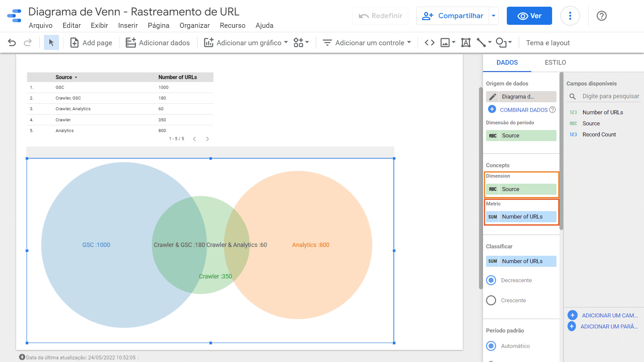Open the three-dot more options menu

570,16
